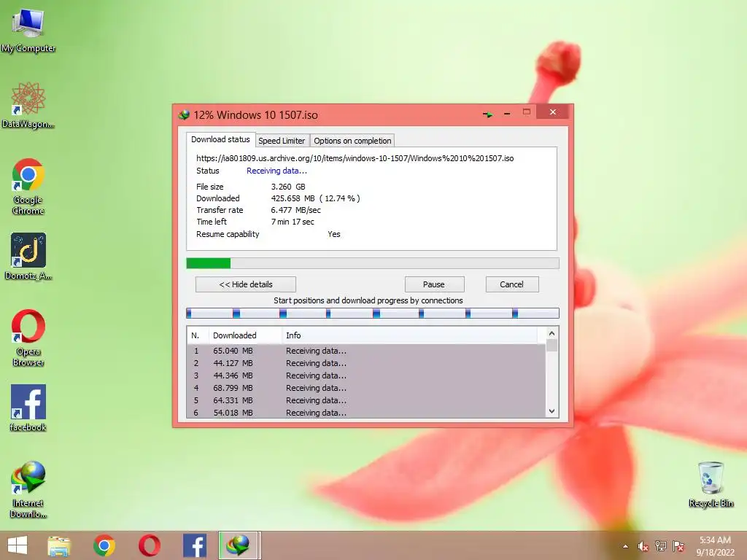Click the IDM icon in dialog title bar
Screen dimensions: 747x560
(184, 114)
